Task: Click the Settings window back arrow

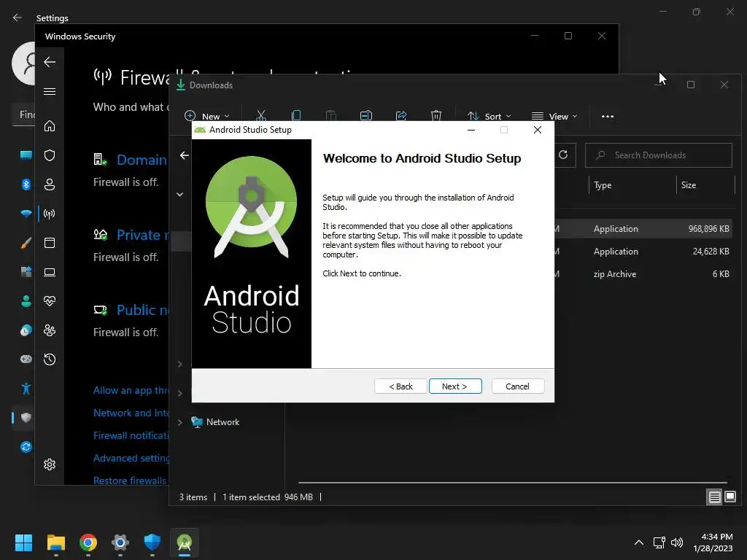Action: [18, 17]
